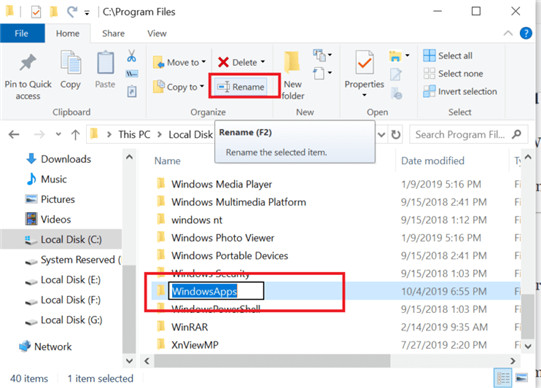Open the File tab
The width and height of the screenshot is (541, 388).
pyautogui.click(x=22, y=33)
